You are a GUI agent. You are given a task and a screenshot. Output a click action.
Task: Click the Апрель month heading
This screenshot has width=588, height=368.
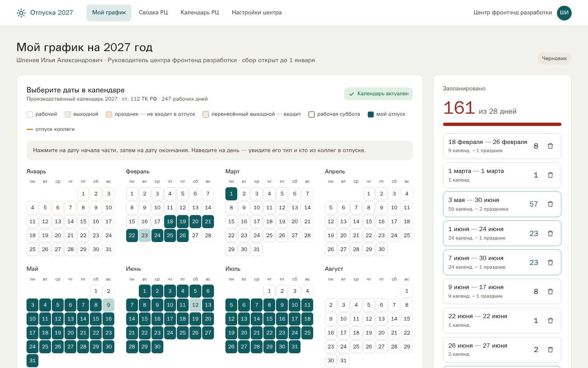tap(335, 171)
